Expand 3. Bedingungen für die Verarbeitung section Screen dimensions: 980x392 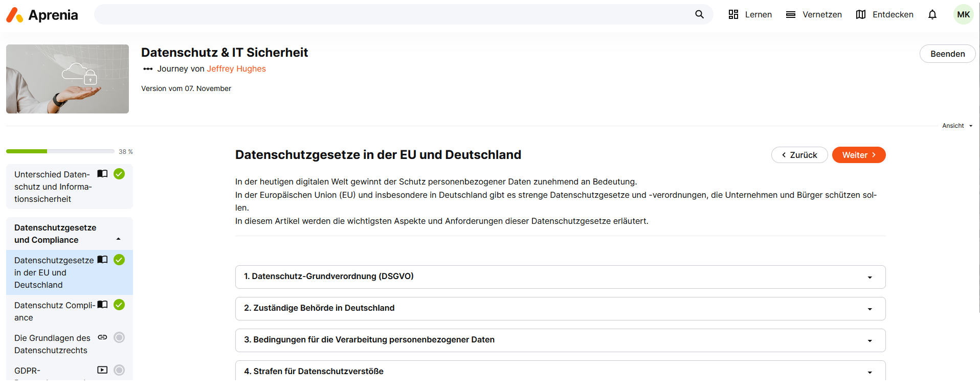[560, 340]
